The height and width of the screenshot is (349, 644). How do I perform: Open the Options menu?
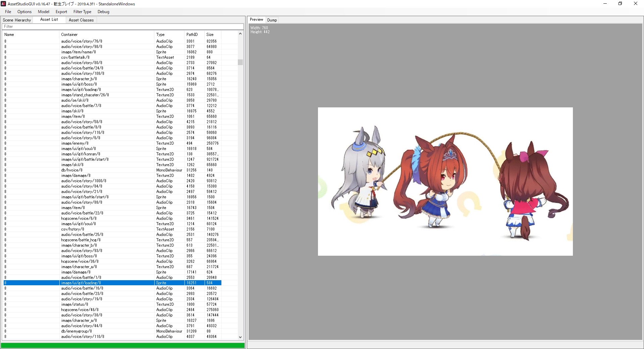[x=24, y=12]
